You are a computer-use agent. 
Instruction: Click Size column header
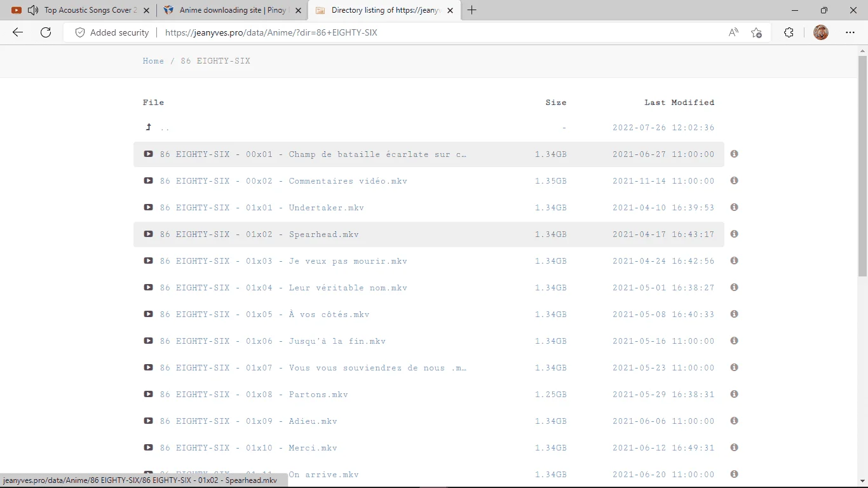tap(555, 102)
